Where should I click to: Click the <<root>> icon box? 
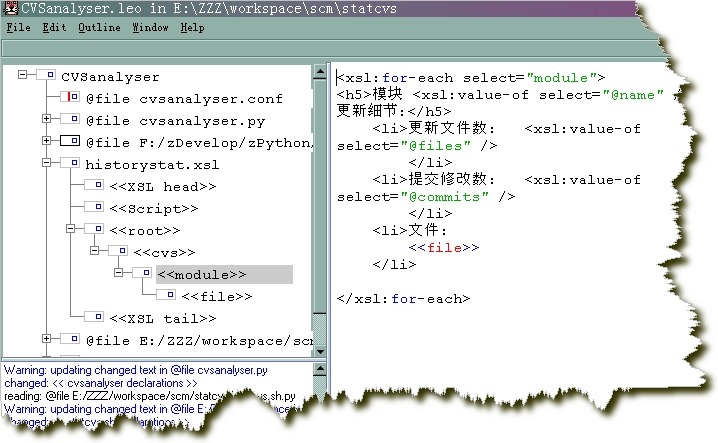point(94,228)
